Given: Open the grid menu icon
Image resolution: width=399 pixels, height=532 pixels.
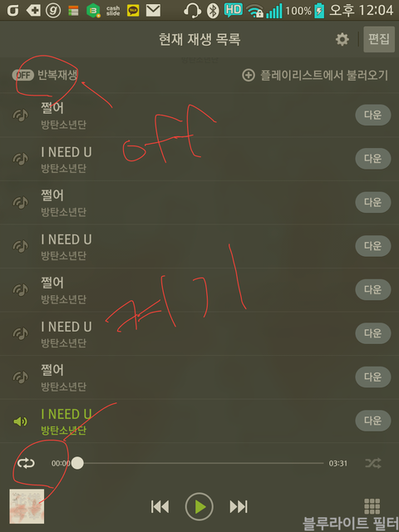Looking at the screenshot, I should pyautogui.click(x=372, y=506).
